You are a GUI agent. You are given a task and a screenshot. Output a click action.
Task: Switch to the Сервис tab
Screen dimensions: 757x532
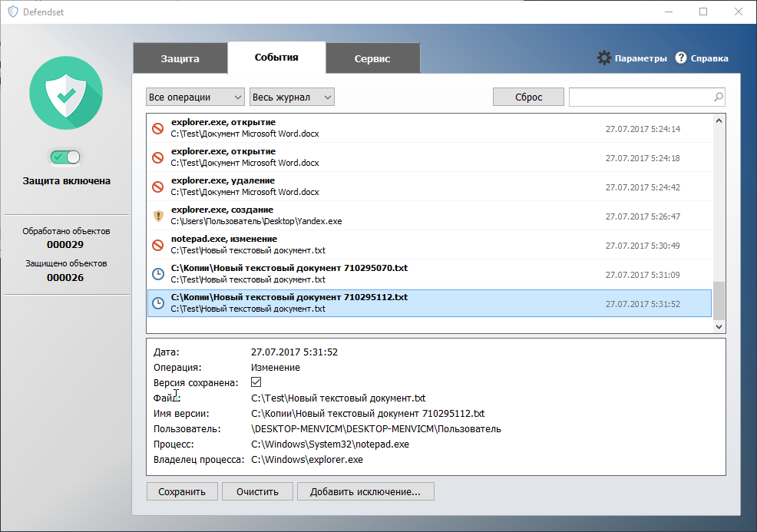tap(372, 58)
